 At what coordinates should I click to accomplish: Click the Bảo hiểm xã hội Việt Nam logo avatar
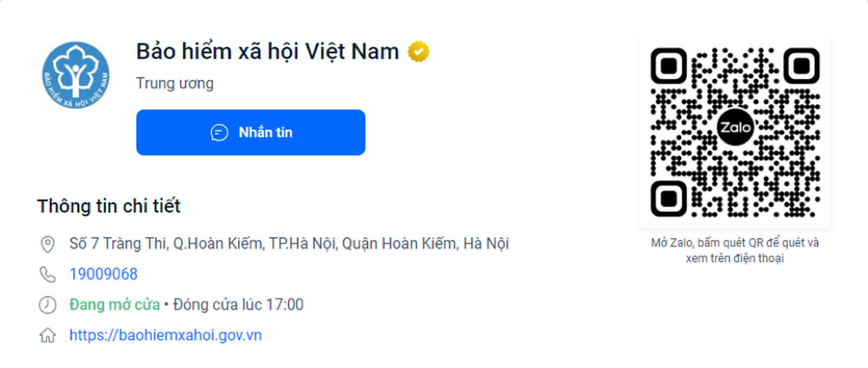pos(76,75)
